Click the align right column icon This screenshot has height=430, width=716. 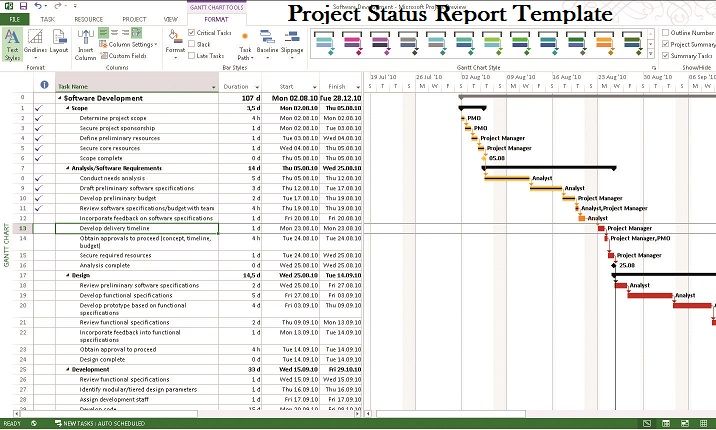[x=125, y=32]
